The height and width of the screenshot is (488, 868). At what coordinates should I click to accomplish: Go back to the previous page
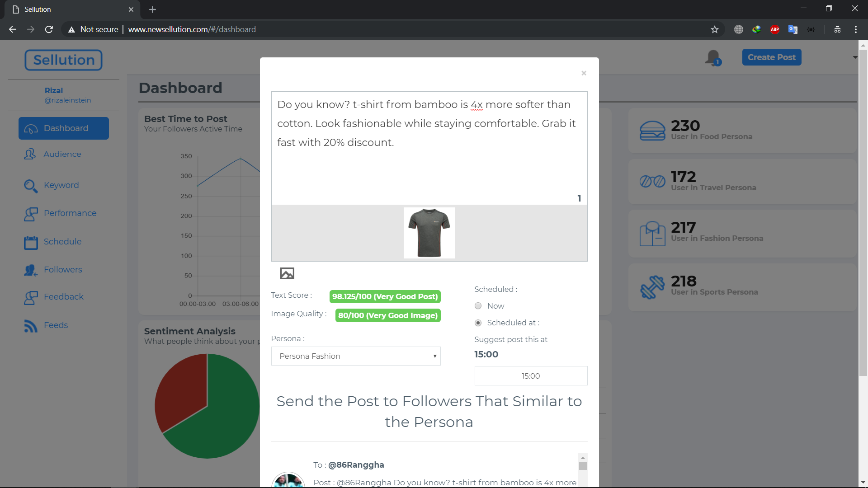tap(13, 29)
